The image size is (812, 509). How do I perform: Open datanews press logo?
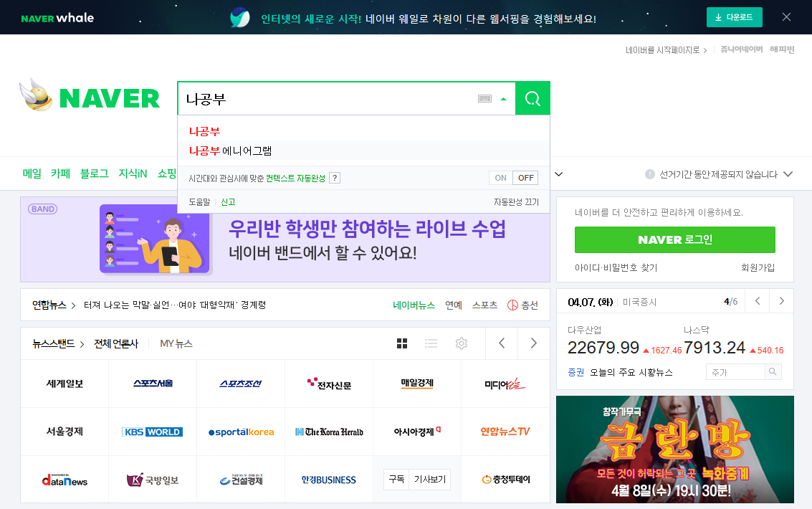[x=65, y=480]
